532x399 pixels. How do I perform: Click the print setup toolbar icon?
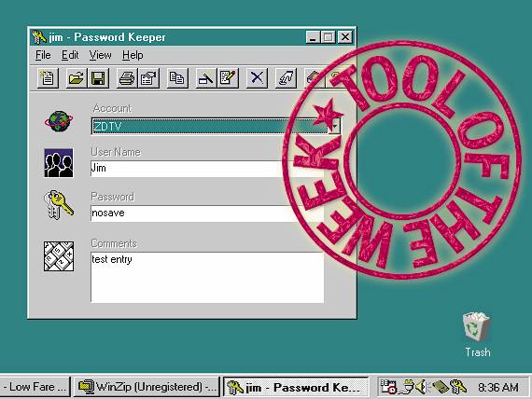148,78
